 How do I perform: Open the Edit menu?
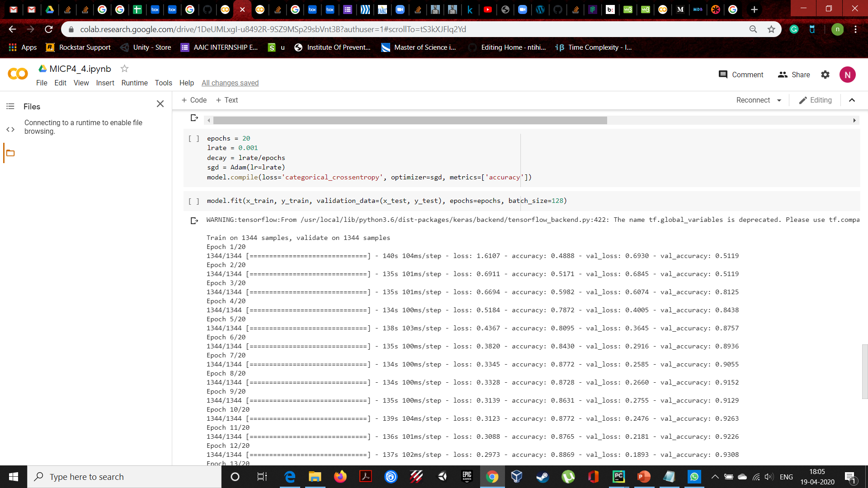pyautogui.click(x=60, y=83)
